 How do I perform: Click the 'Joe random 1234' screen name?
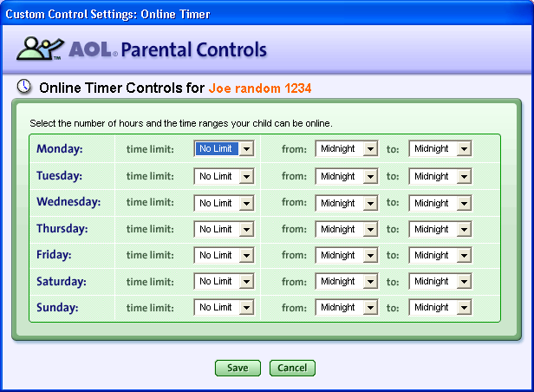[260, 88]
